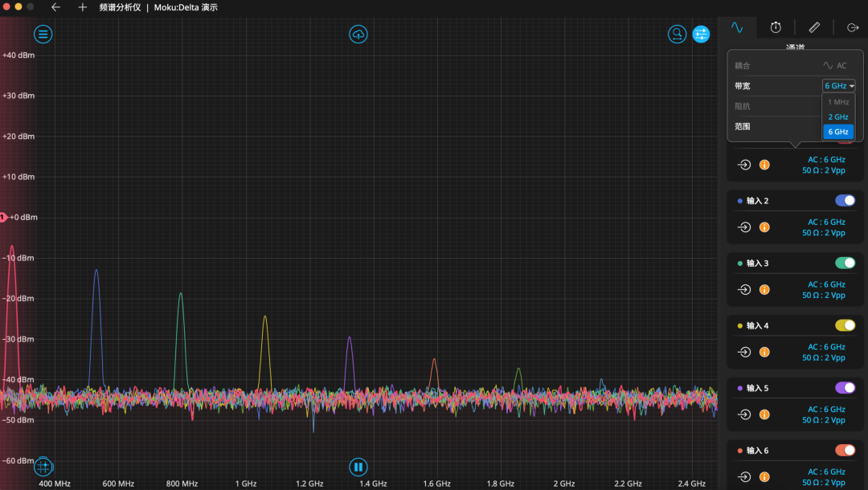Open the magnifier search view icon
This screenshot has width=868, height=490.
[677, 35]
